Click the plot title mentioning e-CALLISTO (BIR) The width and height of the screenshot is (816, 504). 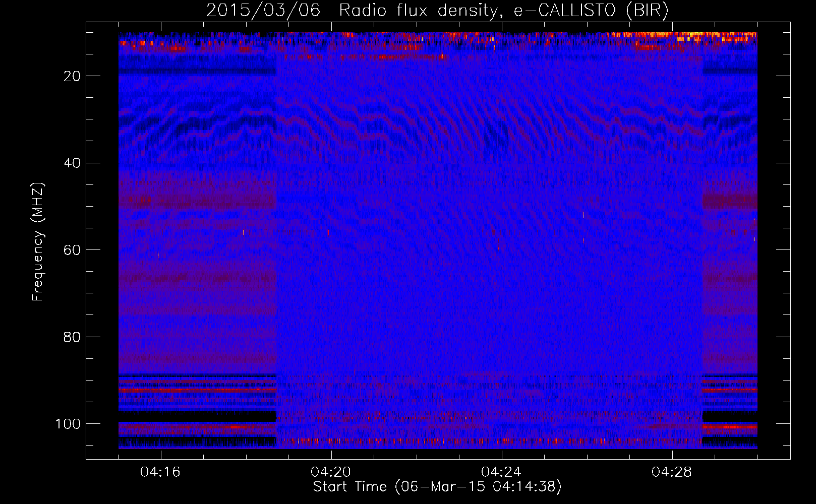(x=437, y=10)
